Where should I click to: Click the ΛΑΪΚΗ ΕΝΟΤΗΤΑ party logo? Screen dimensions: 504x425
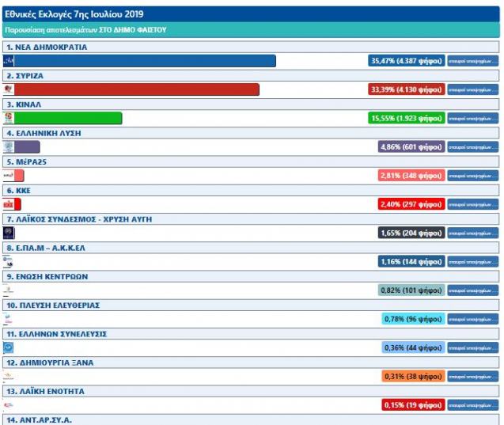(9, 405)
